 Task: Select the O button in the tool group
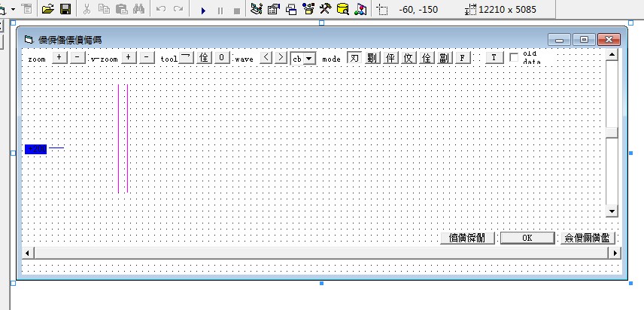click(x=222, y=57)
